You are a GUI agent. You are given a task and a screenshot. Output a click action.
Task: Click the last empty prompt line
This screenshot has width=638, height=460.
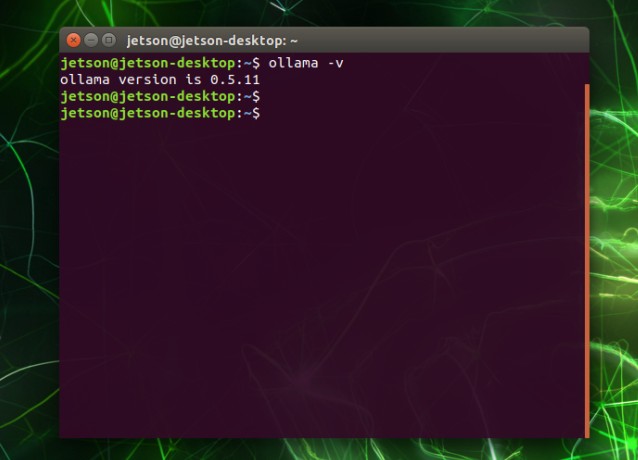160,113
